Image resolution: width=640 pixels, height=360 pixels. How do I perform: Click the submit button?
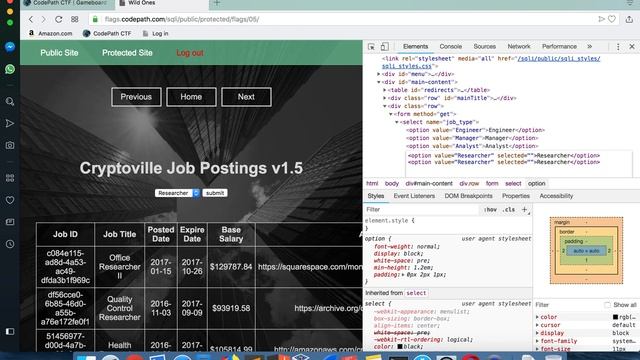tap(215, 193)
